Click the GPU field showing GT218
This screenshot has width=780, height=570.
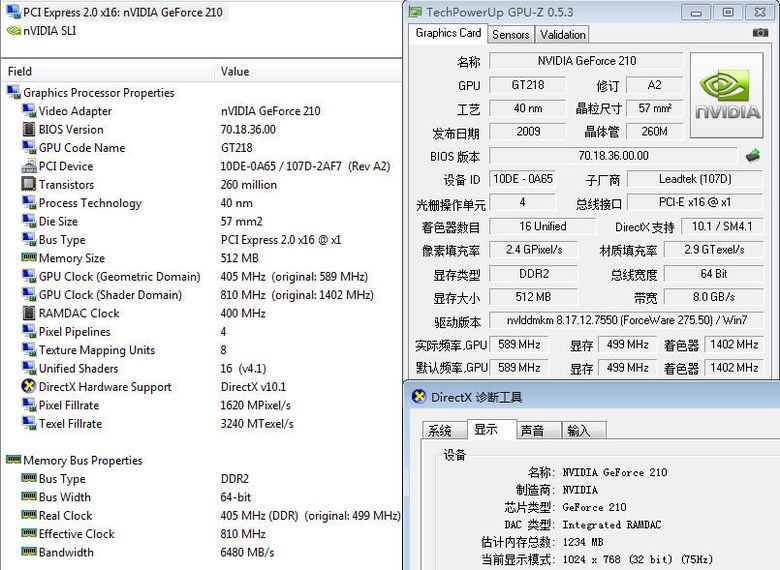pyautogui.click(x=528, y=85)
